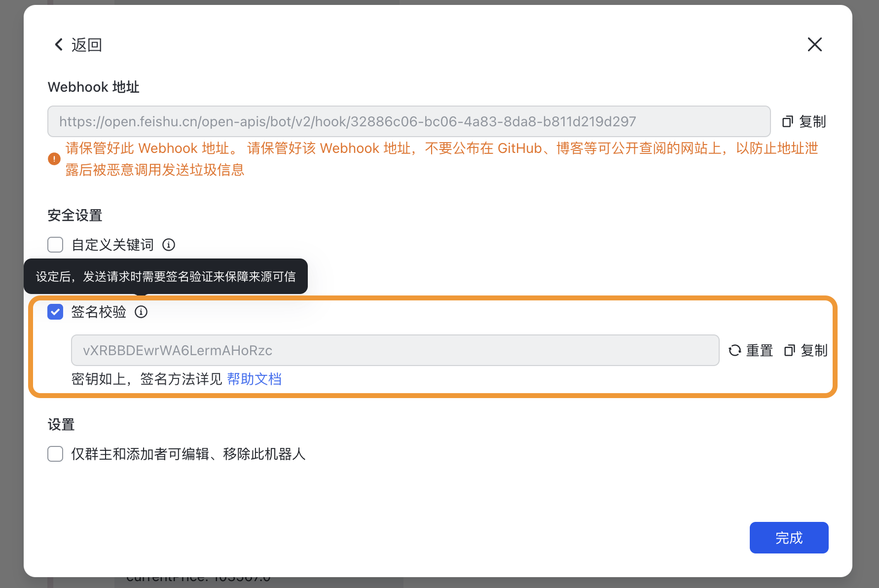Click the back chevron arrow icon
This screenshot has height=588, width=879.
click(x=58, y=44)
